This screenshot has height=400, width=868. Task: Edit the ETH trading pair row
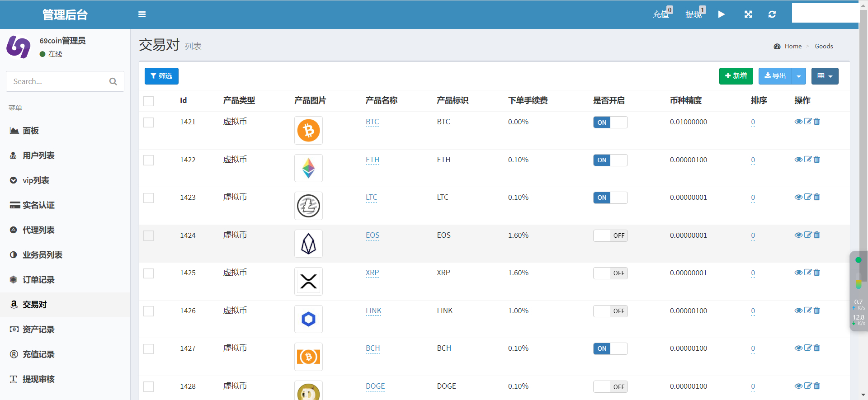point(808,160)
